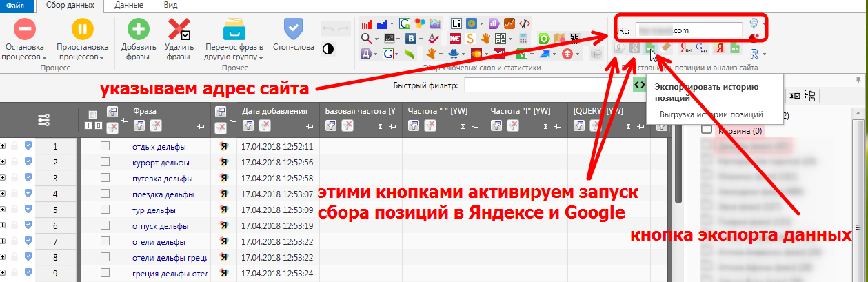Viewport: 868px width, 282px height.
Task: Click the black-and-white contrast circle icon
Action: (327, 48)
